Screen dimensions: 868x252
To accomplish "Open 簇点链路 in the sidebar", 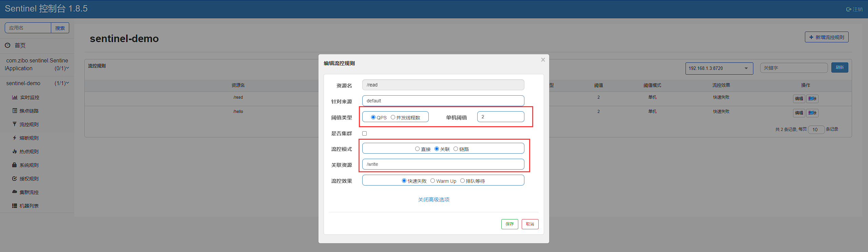I will pyautogui.click(x=29, y=111).
